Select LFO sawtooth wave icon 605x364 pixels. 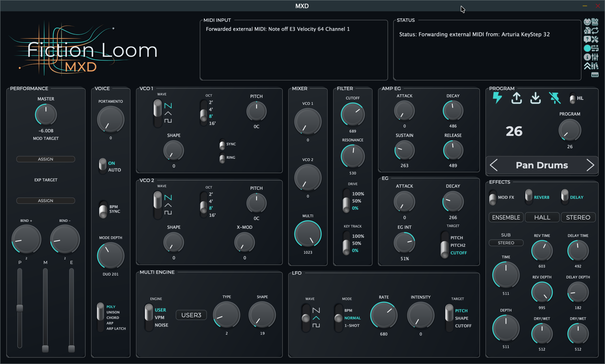click(316, 310)
